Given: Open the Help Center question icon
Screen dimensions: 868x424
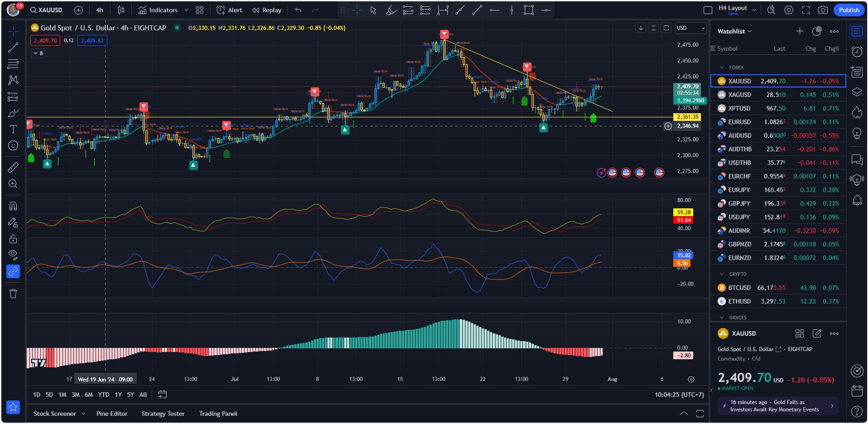Looking at the screenshot, I should (857, 411).
